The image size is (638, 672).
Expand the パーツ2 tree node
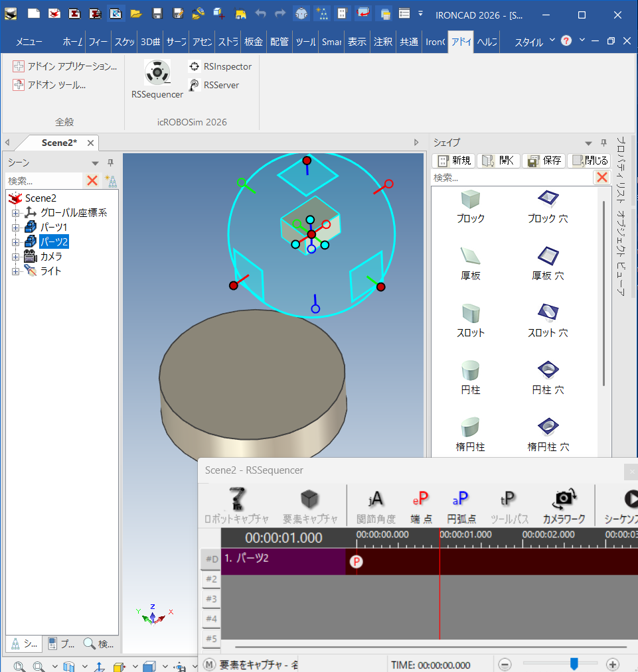coord(15,242)
